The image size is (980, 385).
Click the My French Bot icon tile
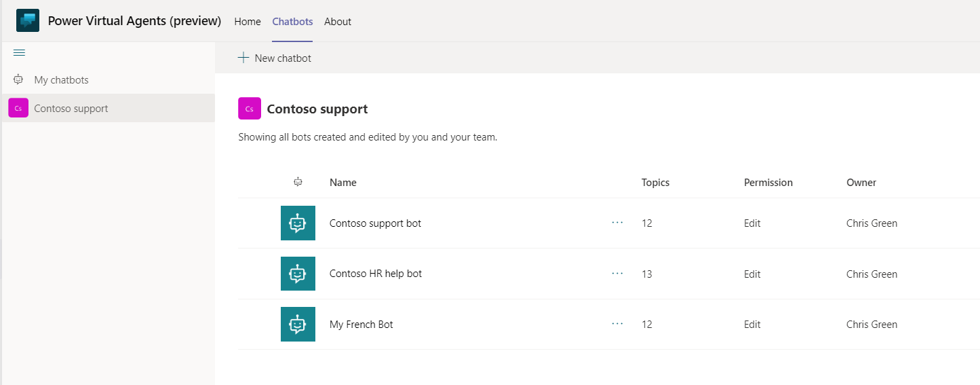[x=298, y=324]
